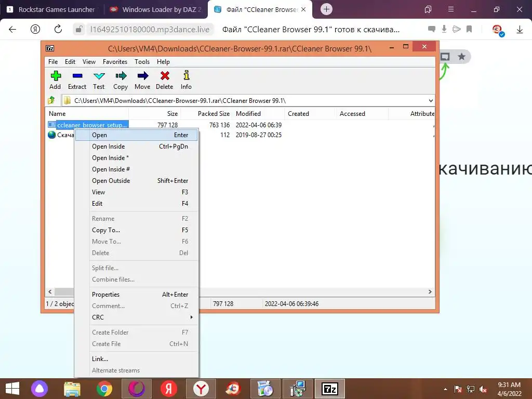Choose Properties in context menu
The image size is (532, 399).
click(136, 295)
